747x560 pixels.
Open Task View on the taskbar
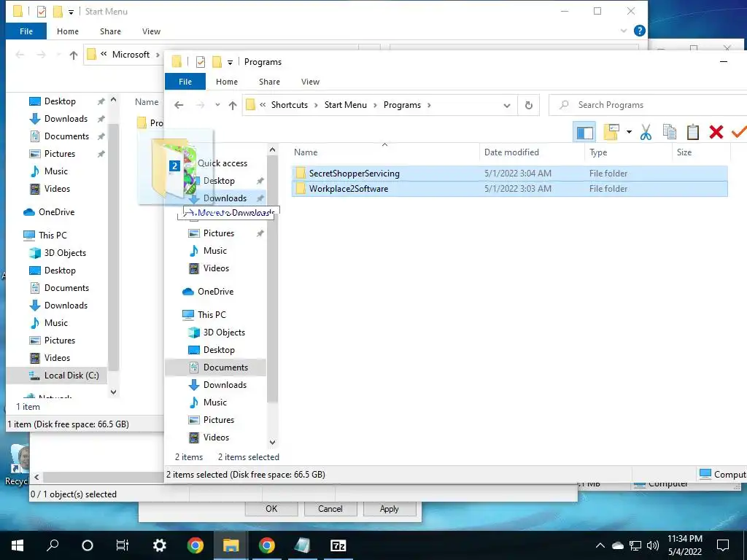pos(123,545)
